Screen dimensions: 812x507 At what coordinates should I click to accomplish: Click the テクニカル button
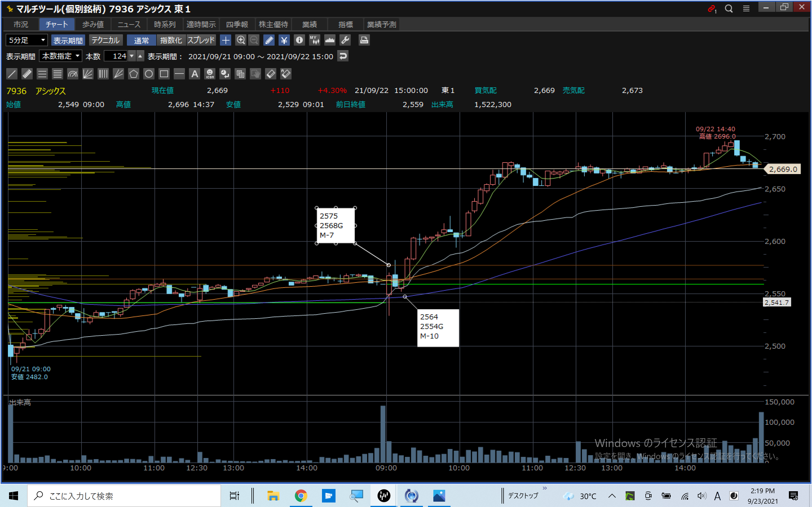(105, 40)
